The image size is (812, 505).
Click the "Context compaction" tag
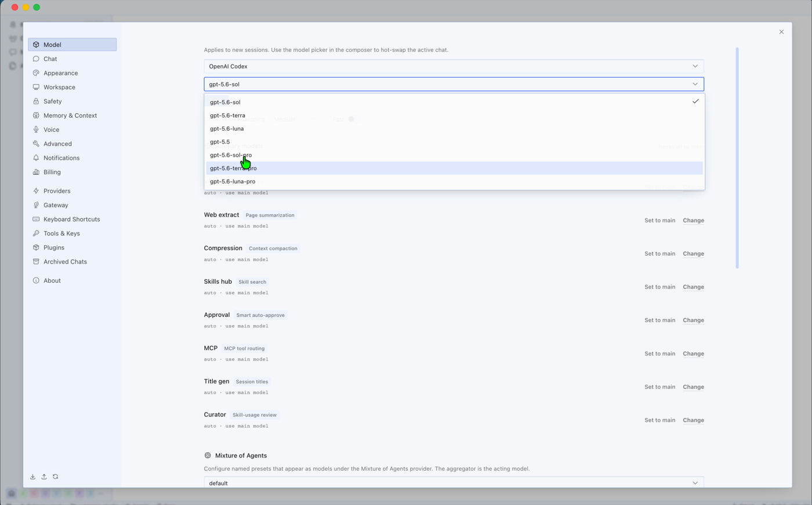tap(273, 248)
